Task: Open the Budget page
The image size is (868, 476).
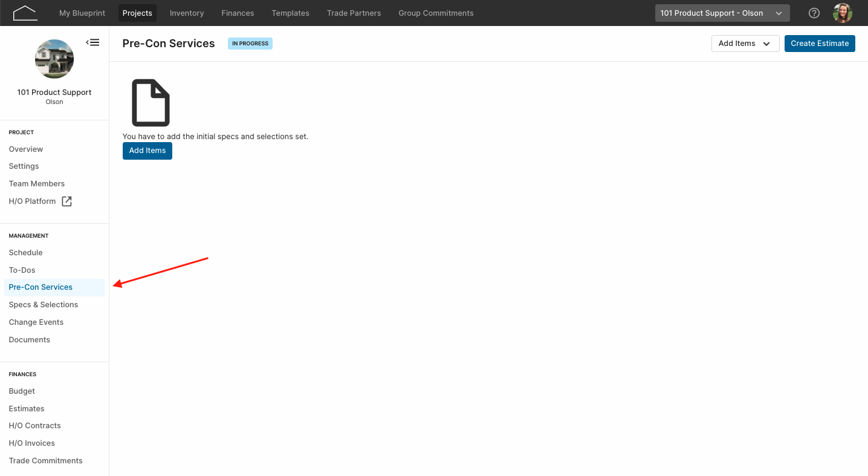Action: pyautogui.click(x=22, y=391)
